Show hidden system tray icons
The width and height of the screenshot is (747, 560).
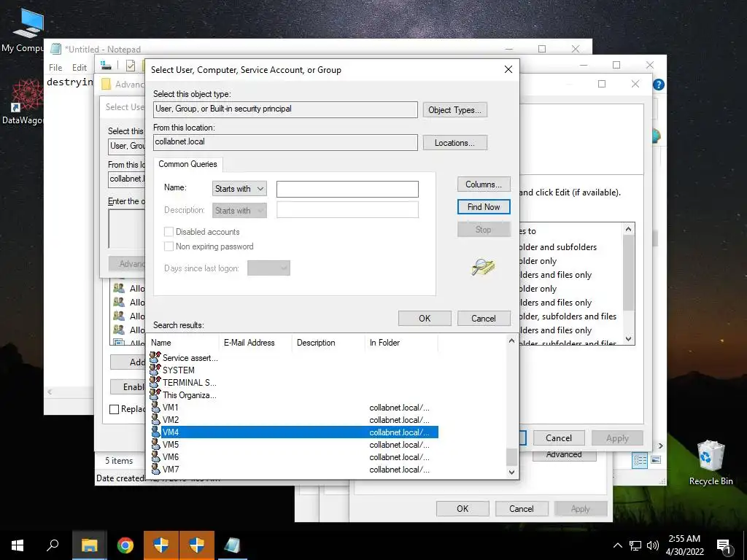[x=617, y=545]
